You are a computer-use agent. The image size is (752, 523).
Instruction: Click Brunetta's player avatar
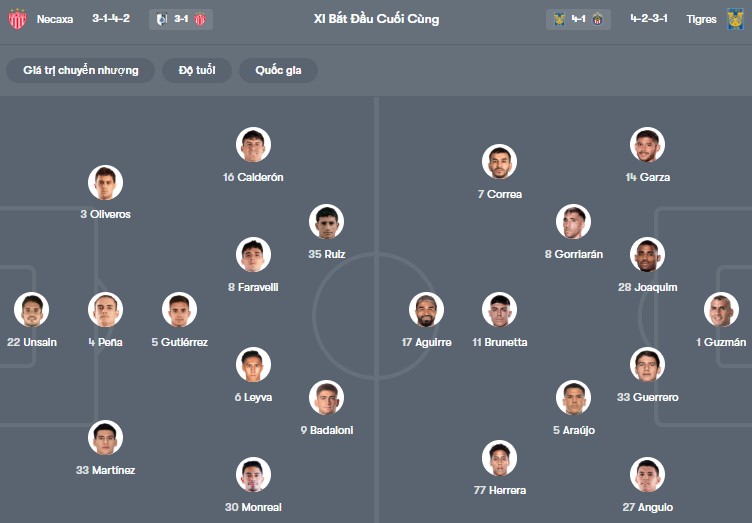coord(499,310)
